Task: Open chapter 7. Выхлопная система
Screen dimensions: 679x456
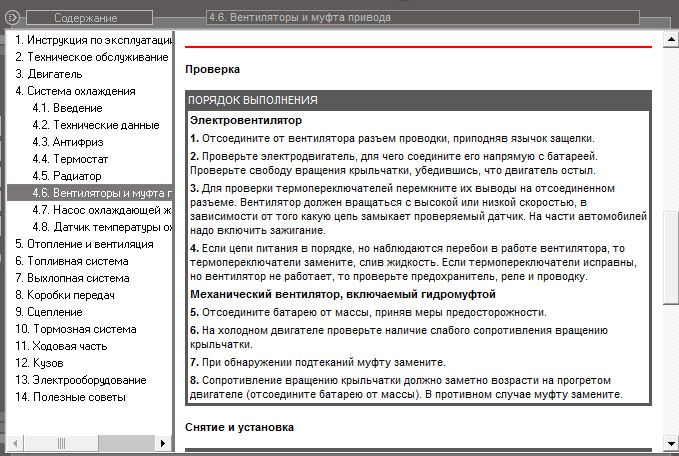Action: click(x=72, y=278)
